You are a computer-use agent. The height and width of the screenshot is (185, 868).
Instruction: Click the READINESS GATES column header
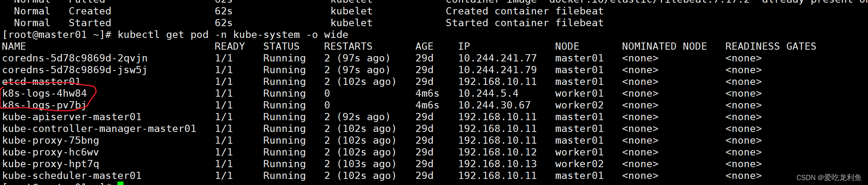tap(771, 46)
